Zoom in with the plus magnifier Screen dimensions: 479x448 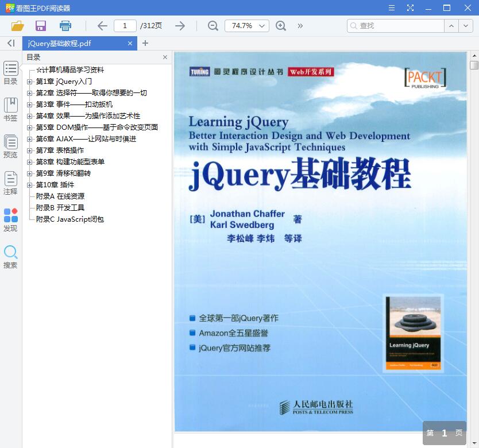point(281,26)
